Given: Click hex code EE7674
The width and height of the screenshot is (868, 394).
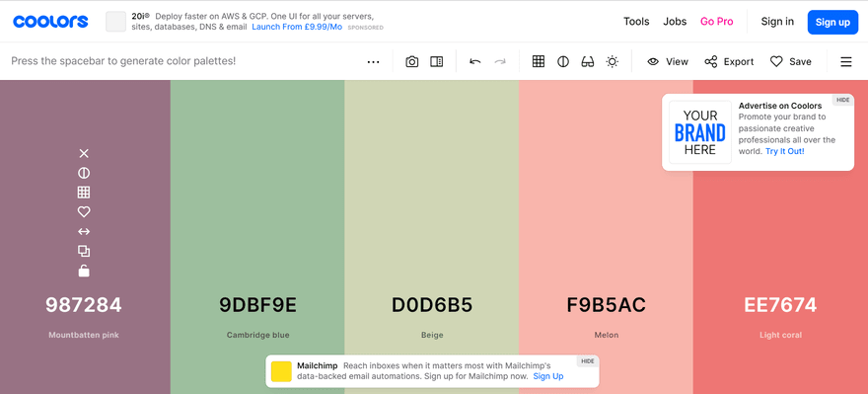Looking at the screenshot, I should 780,305.
